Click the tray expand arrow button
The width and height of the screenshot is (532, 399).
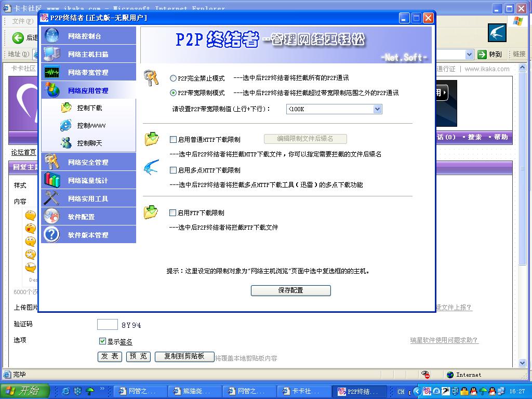417,392
